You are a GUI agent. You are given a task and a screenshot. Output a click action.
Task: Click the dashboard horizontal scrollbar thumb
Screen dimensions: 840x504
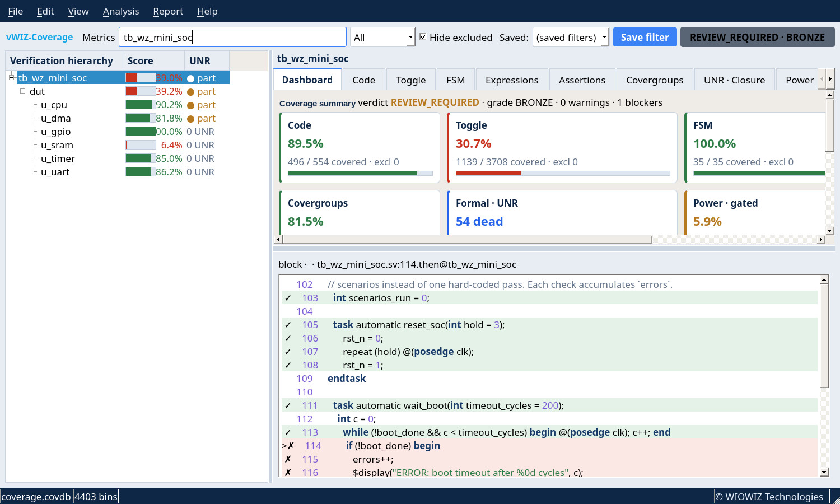click(x=468, y=240)
